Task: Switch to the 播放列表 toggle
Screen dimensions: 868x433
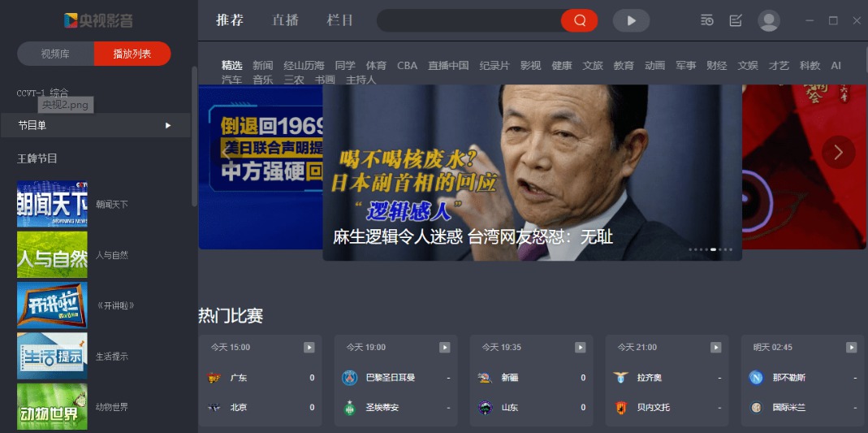Action: (132, 54)
